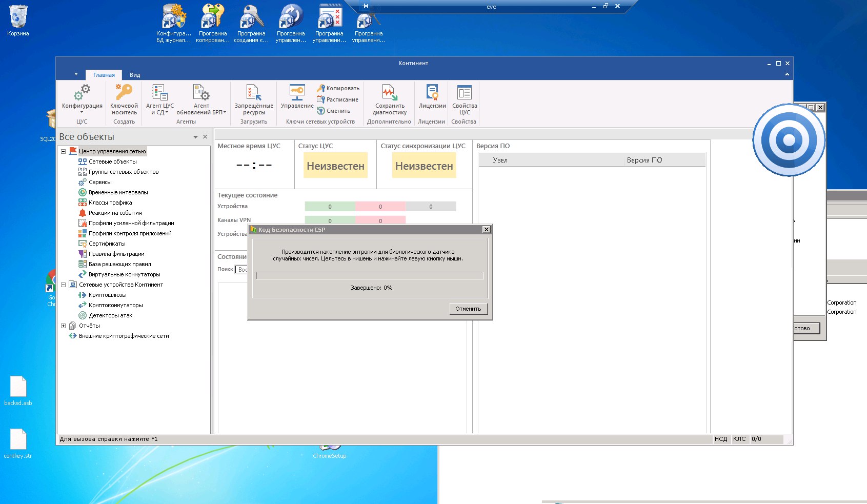Screen dimensions: 867x504
Task: Open Агент обновлений БРП ribbon item
Action: click(x=201, y=99)
